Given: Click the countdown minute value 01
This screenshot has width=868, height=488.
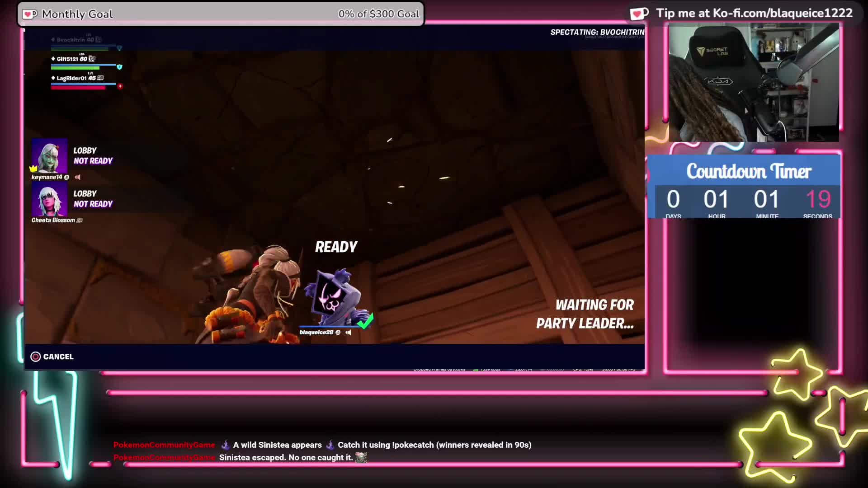Looking at the screenshot, I should click(766, 199).
